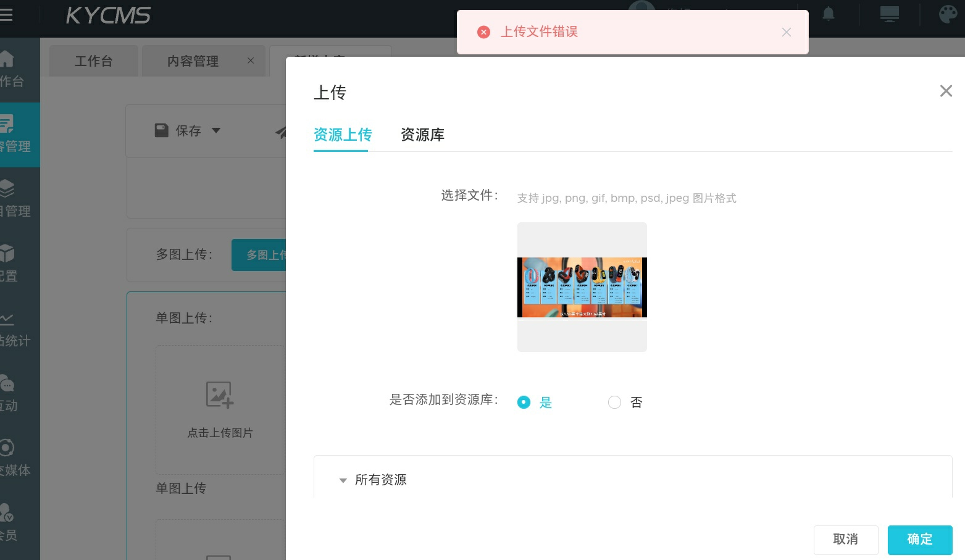
Task: Select the content management sidebar icon
Action: pos(7,123)
